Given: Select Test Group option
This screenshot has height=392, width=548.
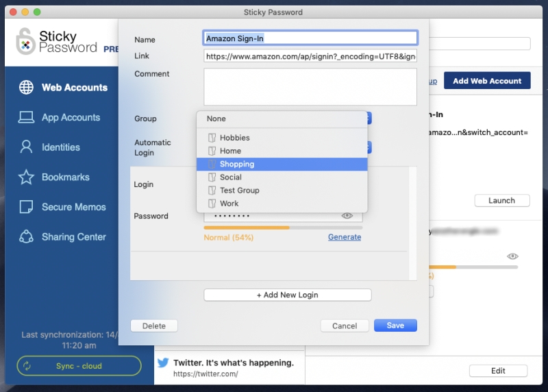Looking at the screenshot, I should 282,191.
